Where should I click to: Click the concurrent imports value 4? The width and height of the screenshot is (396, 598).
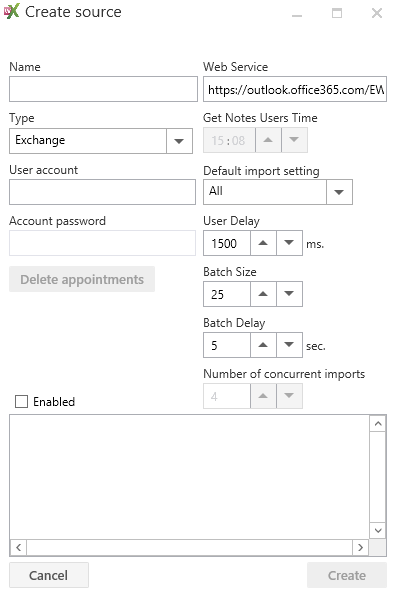pos(227,396)
